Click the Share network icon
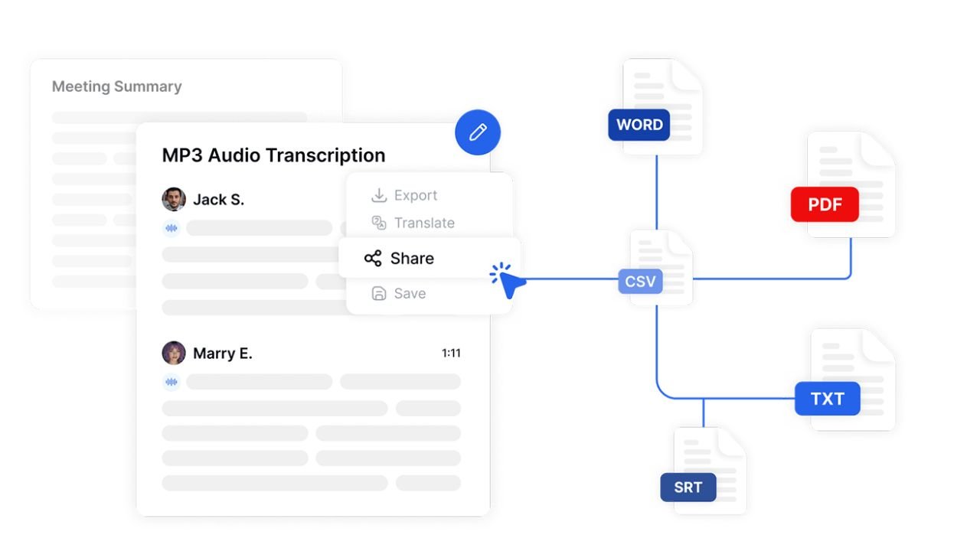This screenshot has width=980, height=551. pos(373,259)
